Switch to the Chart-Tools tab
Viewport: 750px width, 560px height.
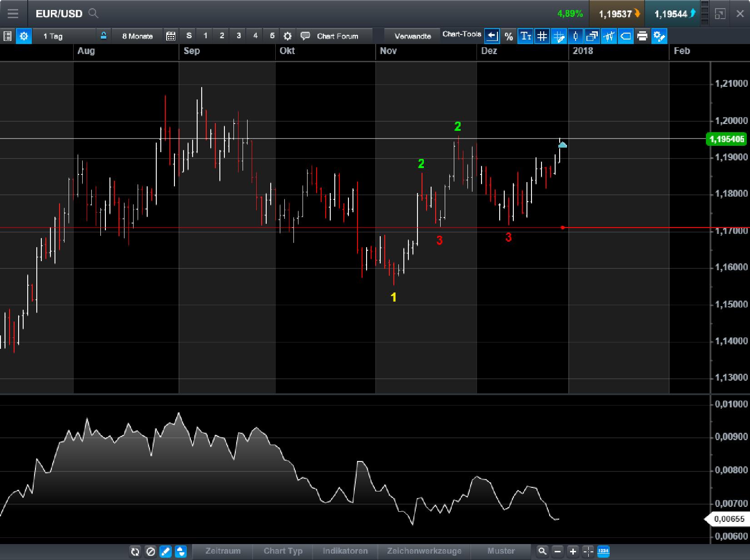click(462, 34)
